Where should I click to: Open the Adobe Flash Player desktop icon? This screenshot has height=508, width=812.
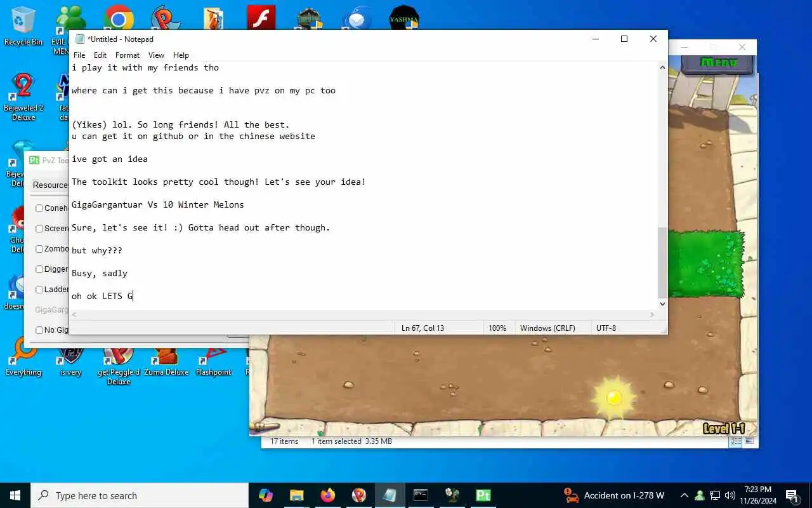(x=261, y=18)
